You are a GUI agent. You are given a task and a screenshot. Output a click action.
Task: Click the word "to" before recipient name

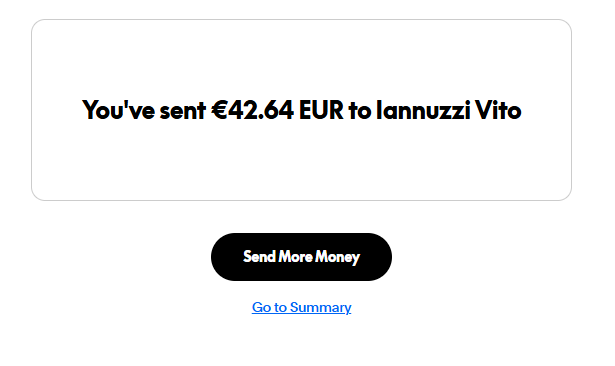coord(360,111)
